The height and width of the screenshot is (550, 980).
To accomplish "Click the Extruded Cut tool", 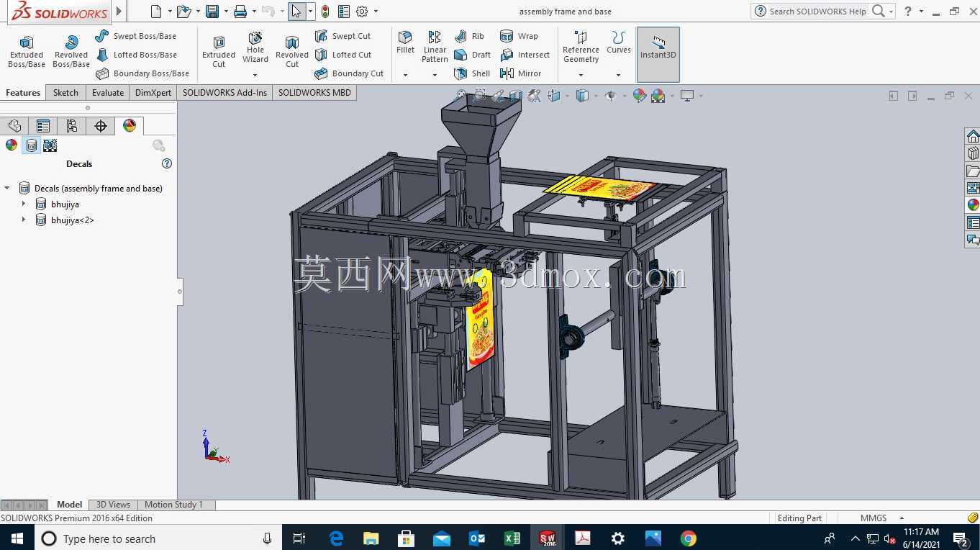I will coord(219,52).
